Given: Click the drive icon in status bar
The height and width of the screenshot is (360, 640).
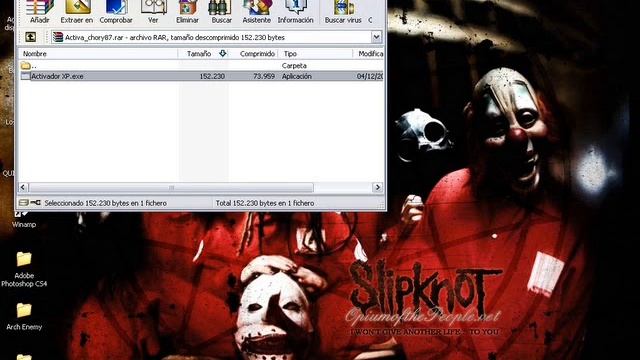Looking at the screenshot, I should (x=24, y=202).
